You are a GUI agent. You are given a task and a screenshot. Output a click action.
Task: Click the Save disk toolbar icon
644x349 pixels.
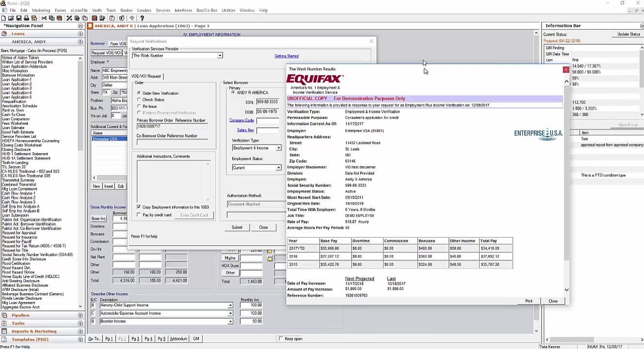(18, 18)
